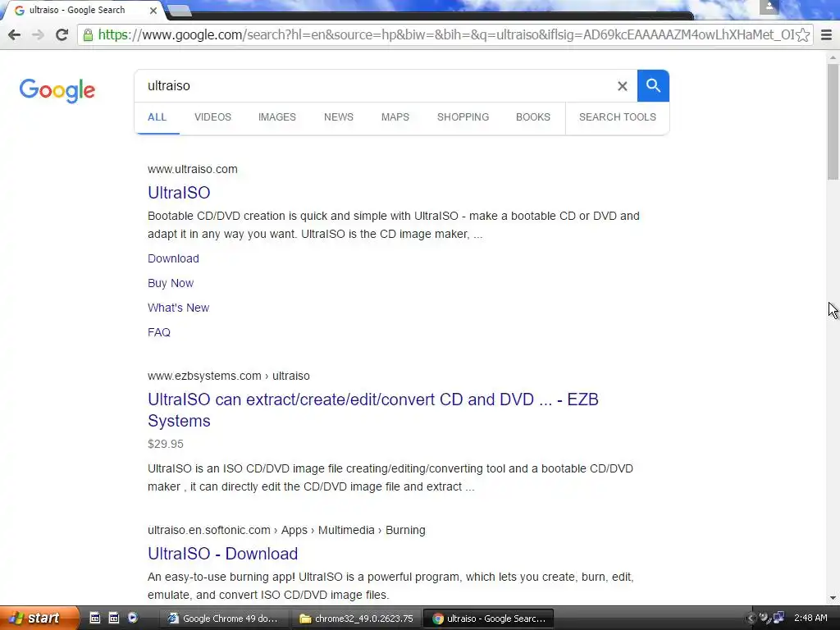Open the UltraISO result title link

179,193
